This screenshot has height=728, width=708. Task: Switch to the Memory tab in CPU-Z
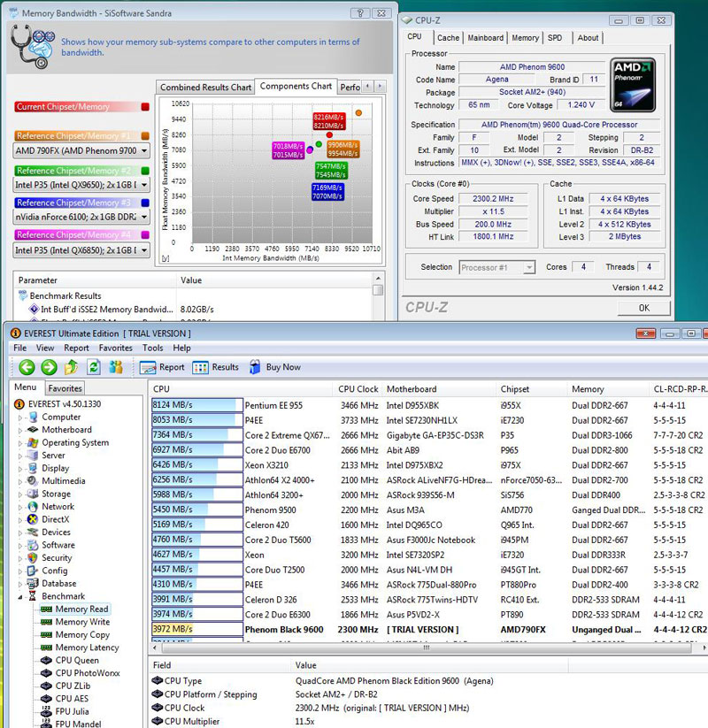526,38
